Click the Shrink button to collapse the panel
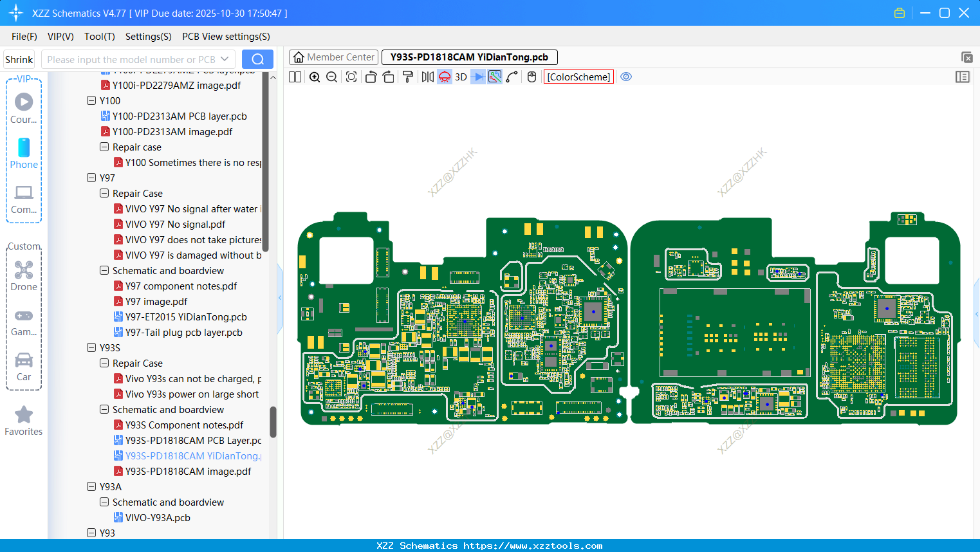Screen dimensions: 980x552 pos(18,59)
